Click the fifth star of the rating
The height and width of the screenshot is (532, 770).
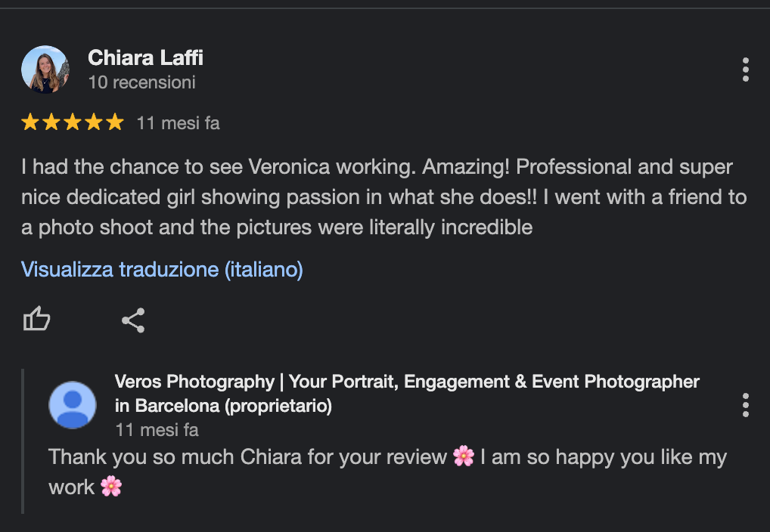point(114,122)
